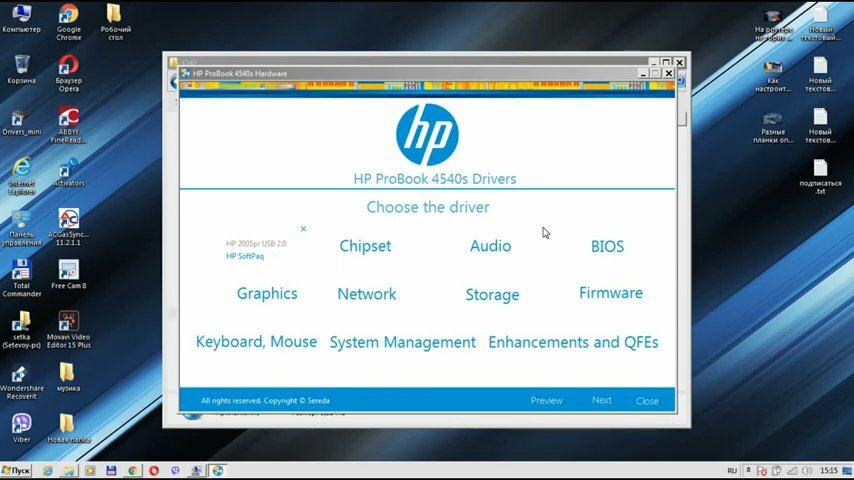Open the Как настроит... video file
854x480 pixels.
[x=773, y=76]
